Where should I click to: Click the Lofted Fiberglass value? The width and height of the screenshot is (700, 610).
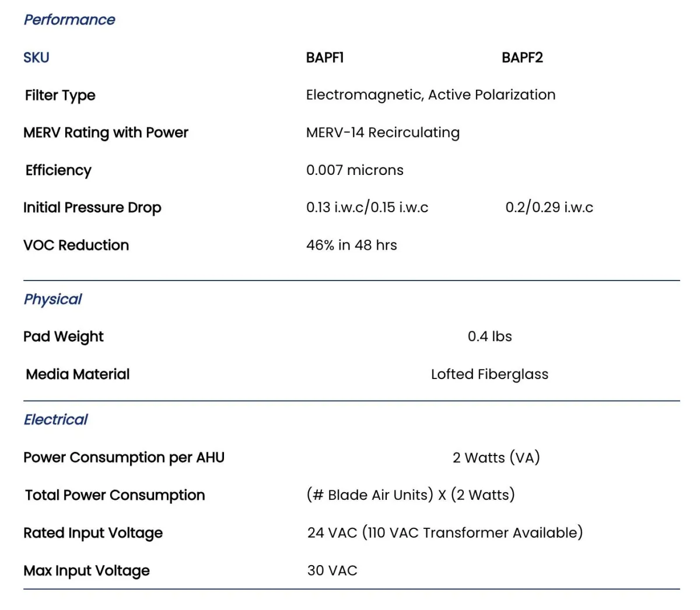(489, 374)
